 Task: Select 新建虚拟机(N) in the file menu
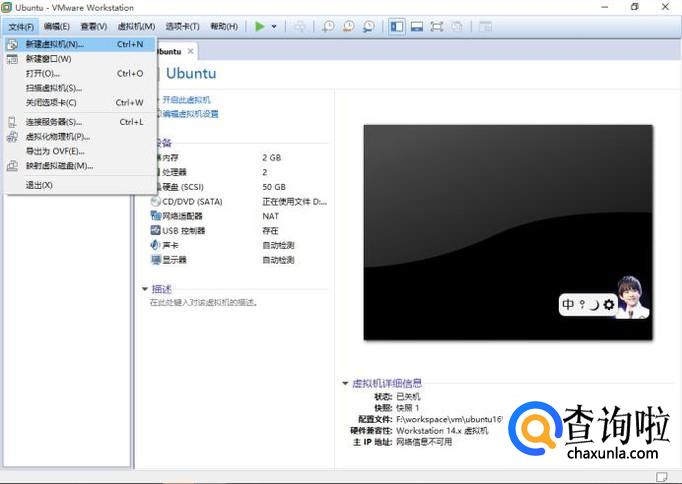click(x=55, y=44)
